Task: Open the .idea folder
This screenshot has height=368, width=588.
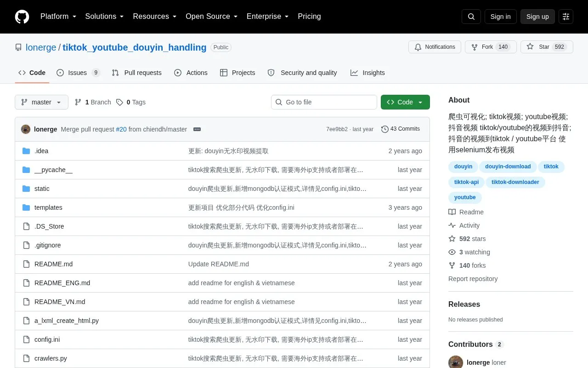Action: [41, 151]
